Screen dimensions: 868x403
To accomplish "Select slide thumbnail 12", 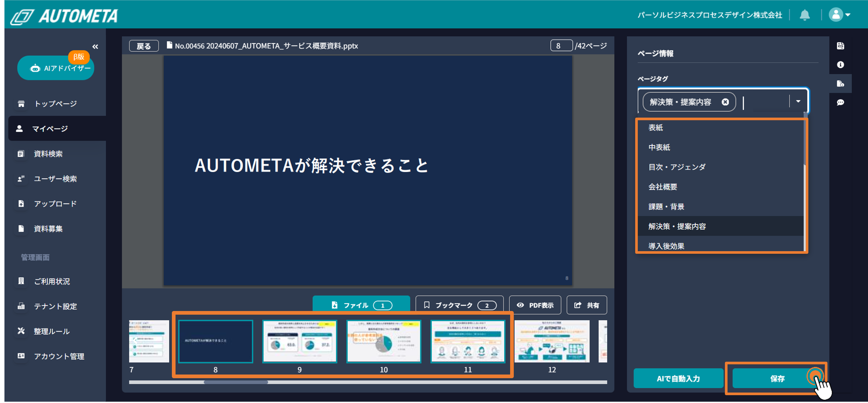I will click(x=552, y=341).
